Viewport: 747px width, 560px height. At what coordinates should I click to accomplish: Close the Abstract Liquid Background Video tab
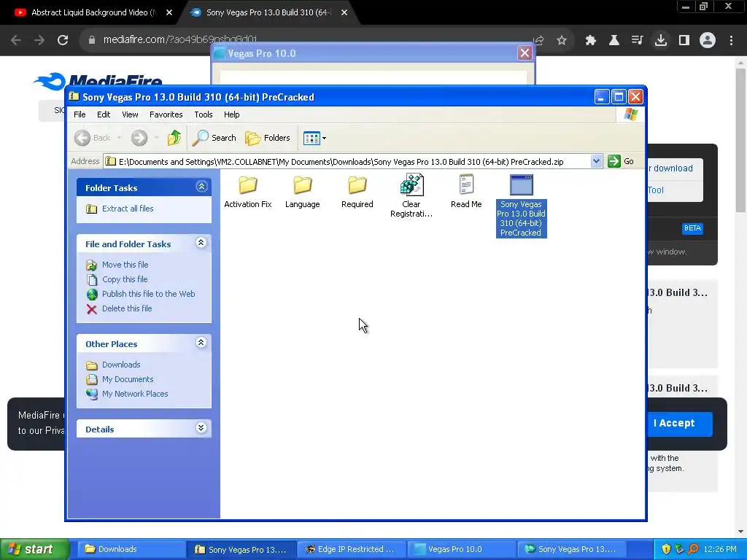(169, 12)
